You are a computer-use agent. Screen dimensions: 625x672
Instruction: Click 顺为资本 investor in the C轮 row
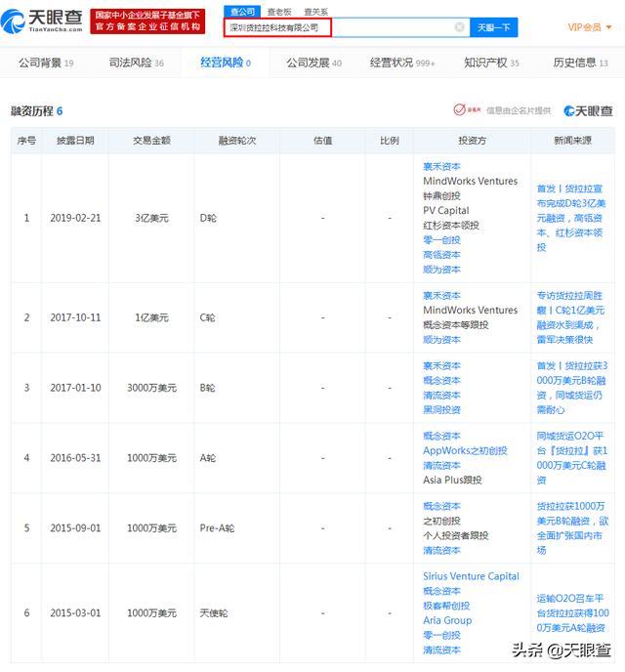441,340
